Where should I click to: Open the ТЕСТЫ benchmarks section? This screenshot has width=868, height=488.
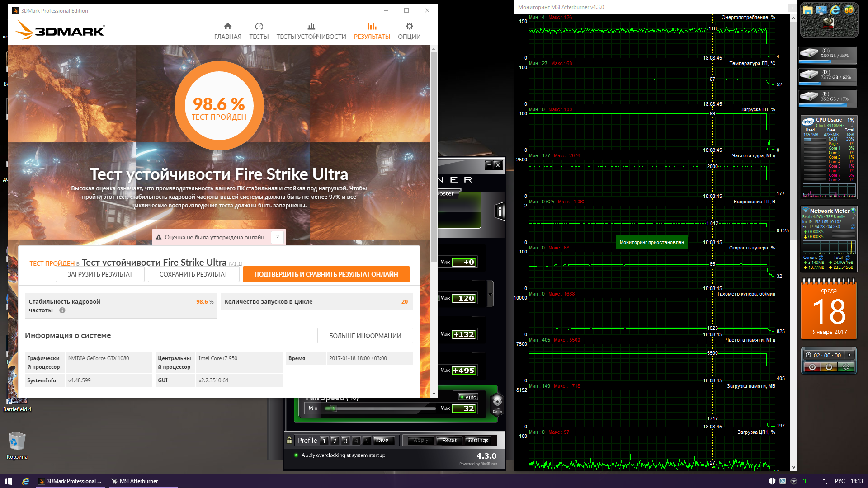259,31
